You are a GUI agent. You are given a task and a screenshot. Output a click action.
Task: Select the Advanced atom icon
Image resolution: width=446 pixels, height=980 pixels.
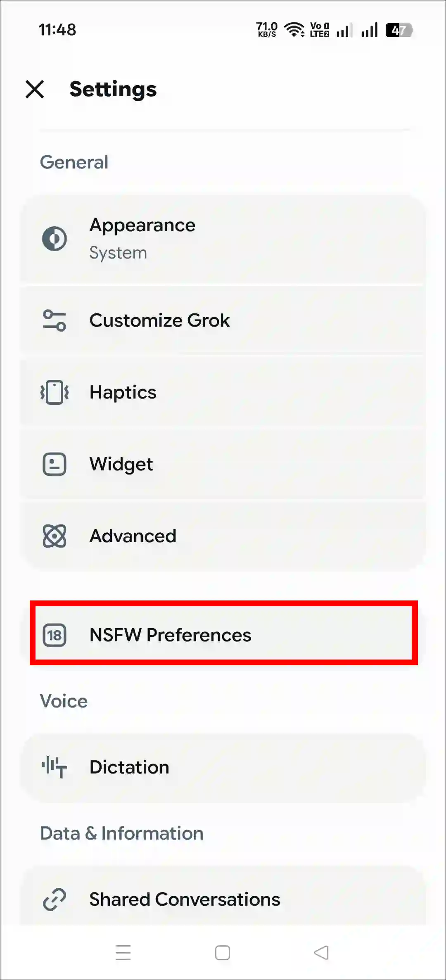click(x=54, y=536)
